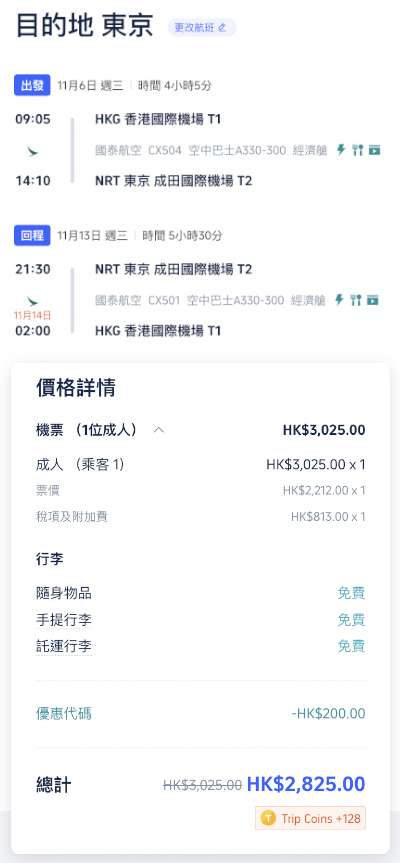Click the 更改航班 edit pencil button

tap(202, 28)
